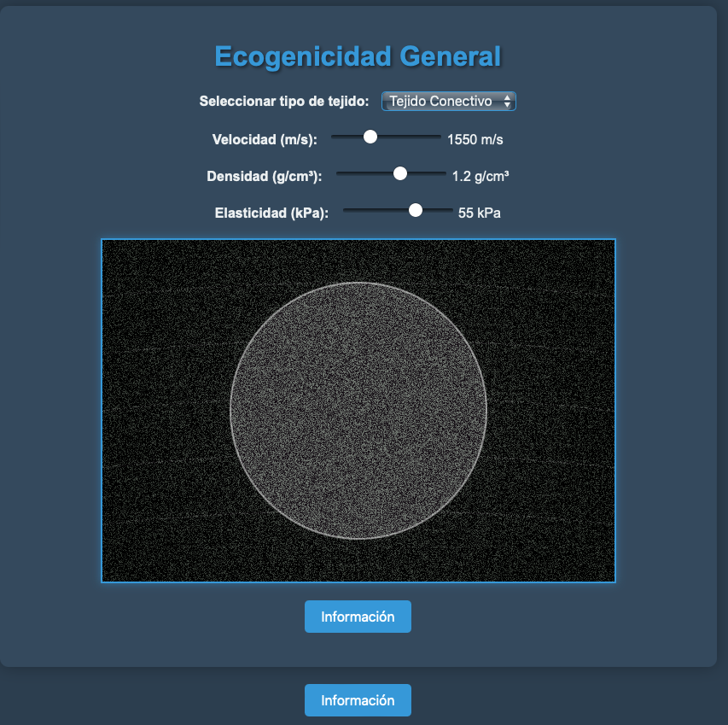Click the 'Elasticidad (kPa)' label
728x725 pixels.
click(271, 213)
